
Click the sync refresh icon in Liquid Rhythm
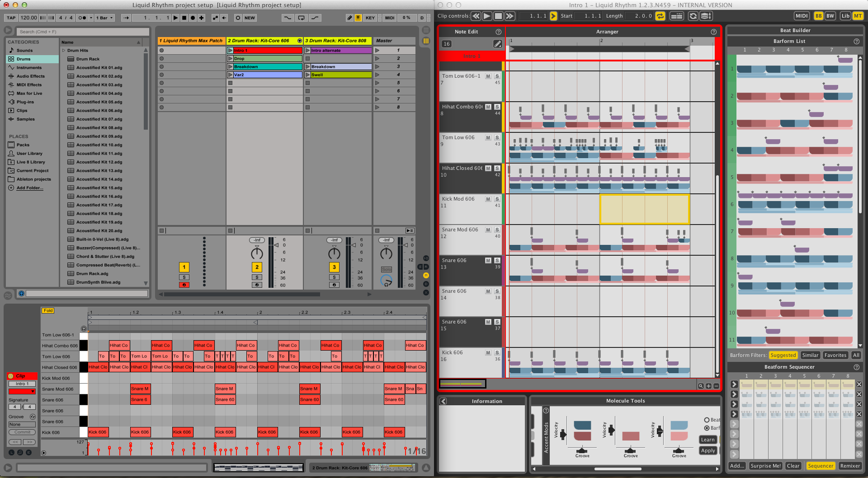point(693,16)
